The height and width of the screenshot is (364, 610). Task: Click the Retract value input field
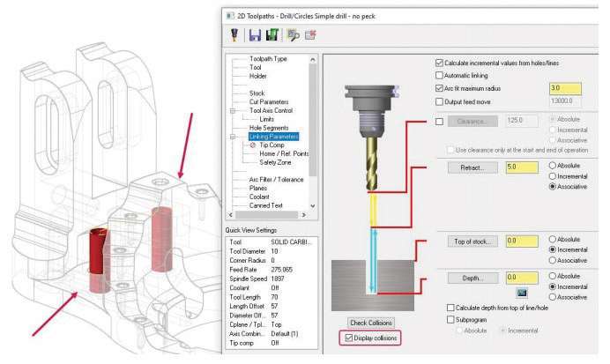point(522,167)
